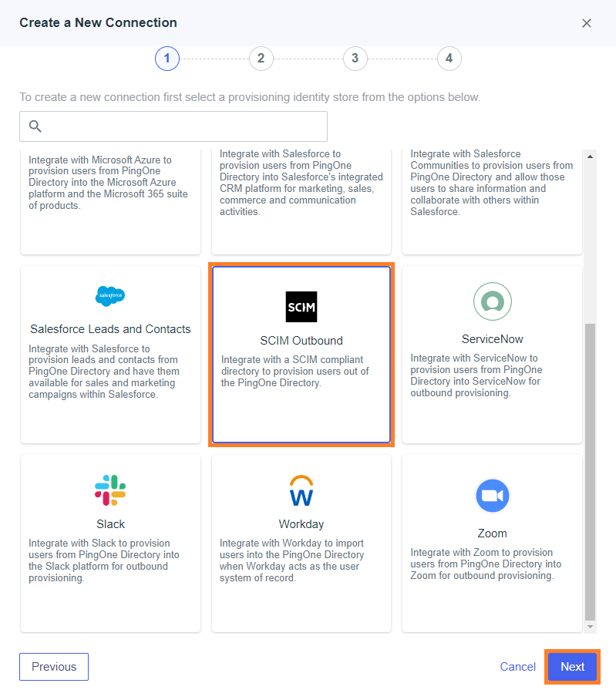The height and width of the screenshot is (700, 616).
Task: Select the Slack card title
Action: point(110,524)
